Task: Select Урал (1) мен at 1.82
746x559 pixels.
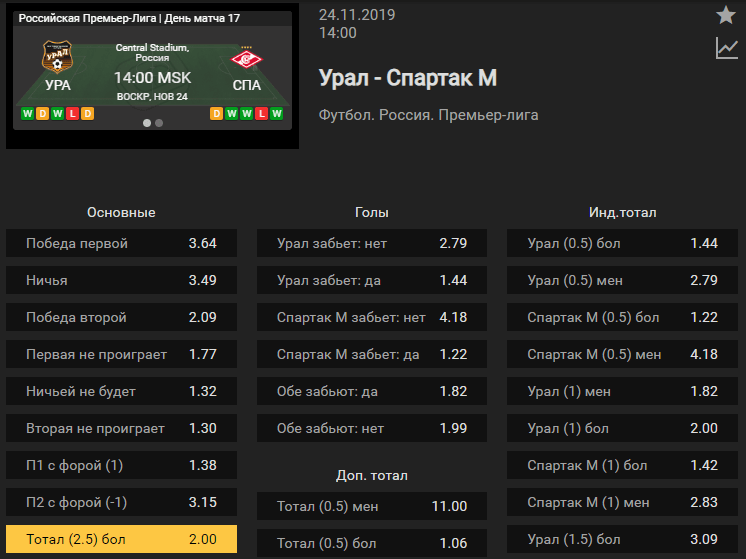Action: click(622, 391)
